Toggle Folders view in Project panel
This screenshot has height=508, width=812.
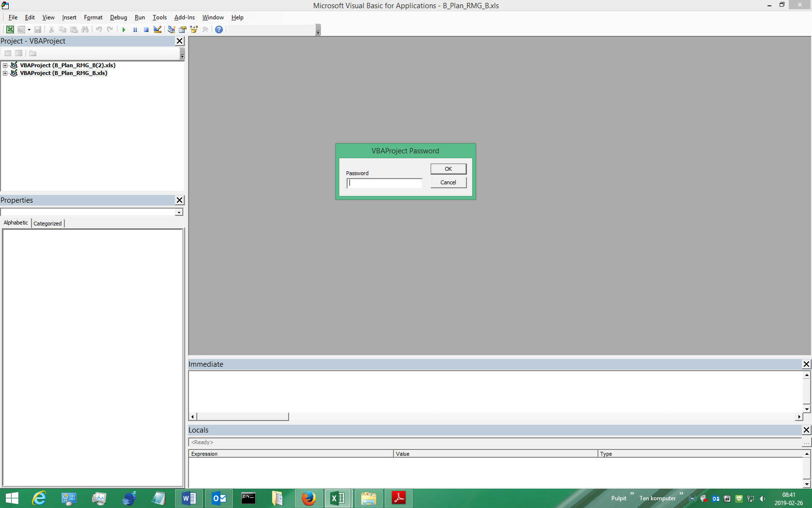32,53
